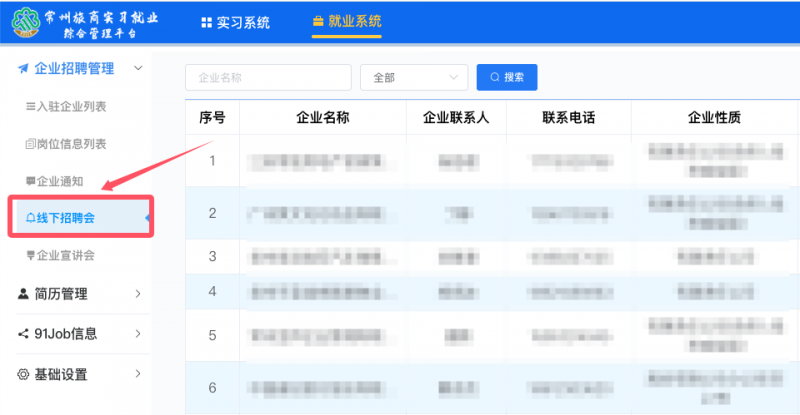Click the 企业名称 column header
800x415 pixels.
tap(323, 118)
